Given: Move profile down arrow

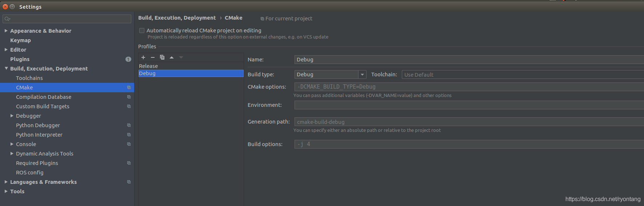Looking at the screenshot, I should click(181, 57).
